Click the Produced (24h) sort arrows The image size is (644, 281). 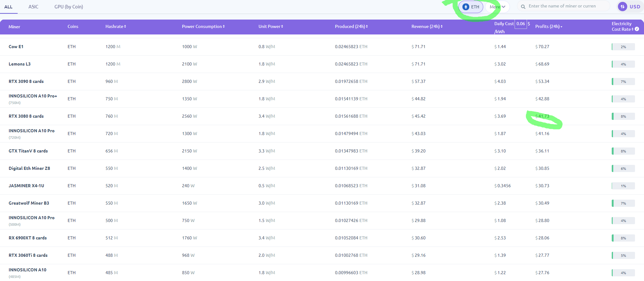[x=367, y=27]
